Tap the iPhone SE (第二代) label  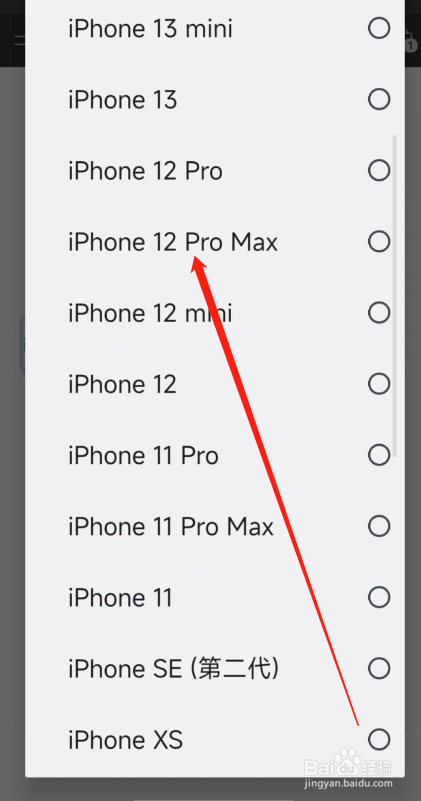click(x=174, y=669)
